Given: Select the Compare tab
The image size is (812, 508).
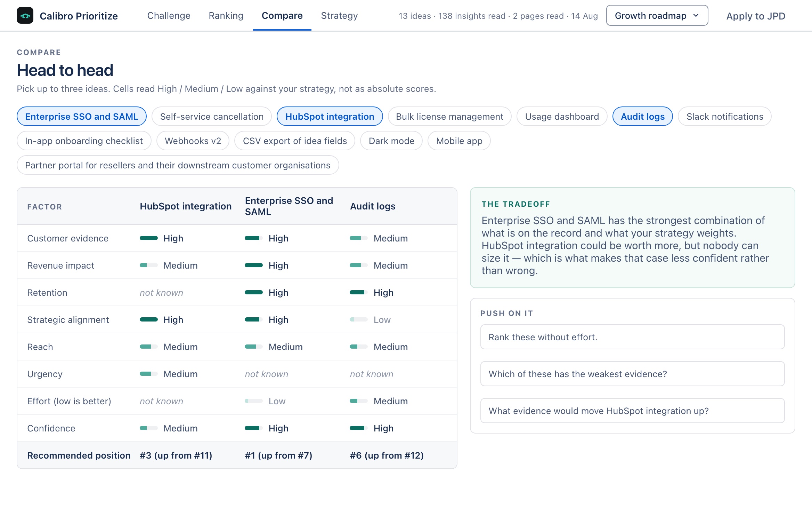Looking at the screenshot, I should (x=282, y=16).
